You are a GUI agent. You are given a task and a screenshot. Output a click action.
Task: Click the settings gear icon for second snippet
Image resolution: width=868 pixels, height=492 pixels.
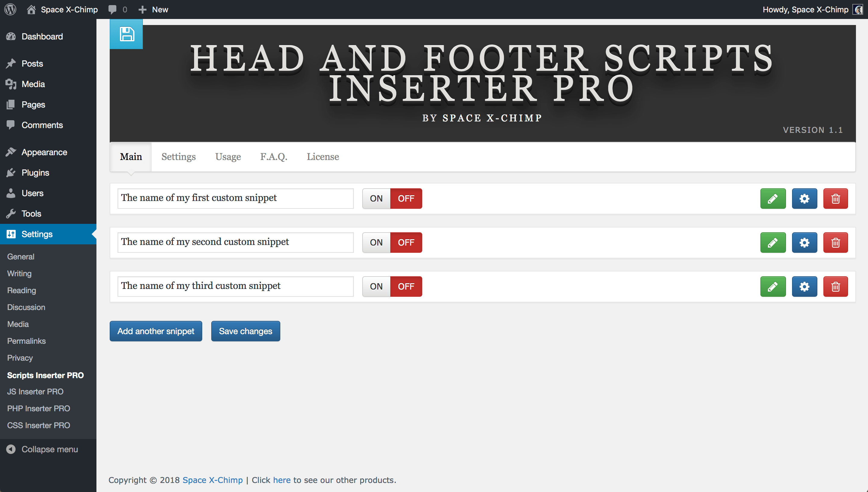(805, 243)
